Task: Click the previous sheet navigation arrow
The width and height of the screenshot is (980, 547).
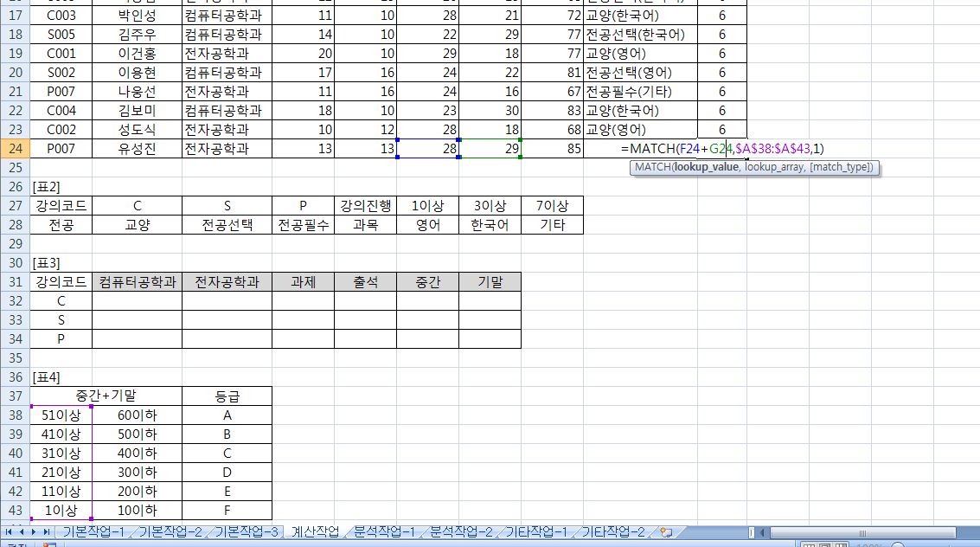Action: pyautogui.click(x=22, y=531)
